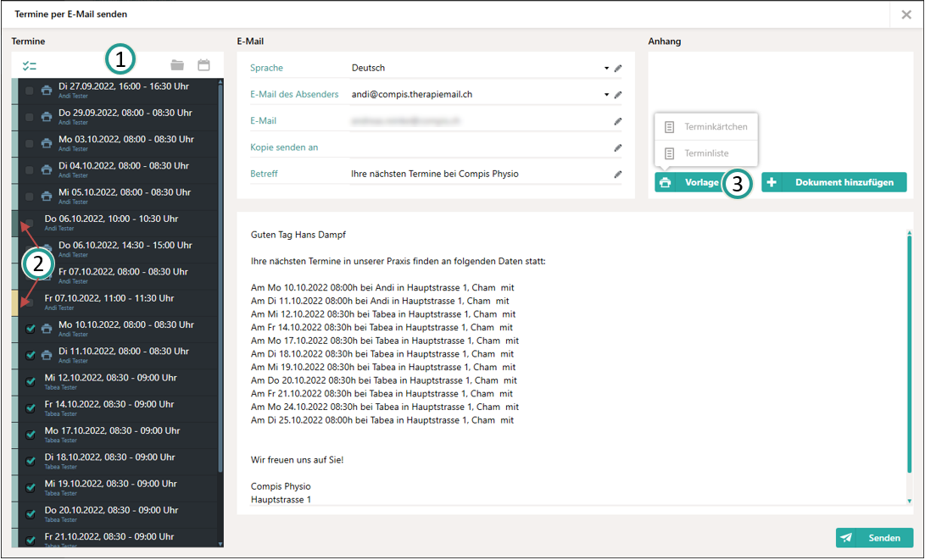Click printer icon on Di 04.10.2022 appointment
925x560 pixels.
[x=47, y=169]
